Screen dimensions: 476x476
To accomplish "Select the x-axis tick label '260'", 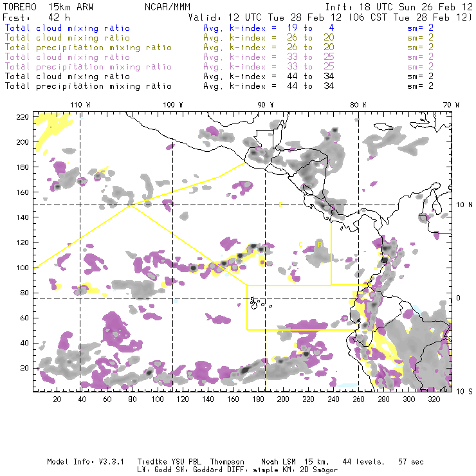I will 358,399.
